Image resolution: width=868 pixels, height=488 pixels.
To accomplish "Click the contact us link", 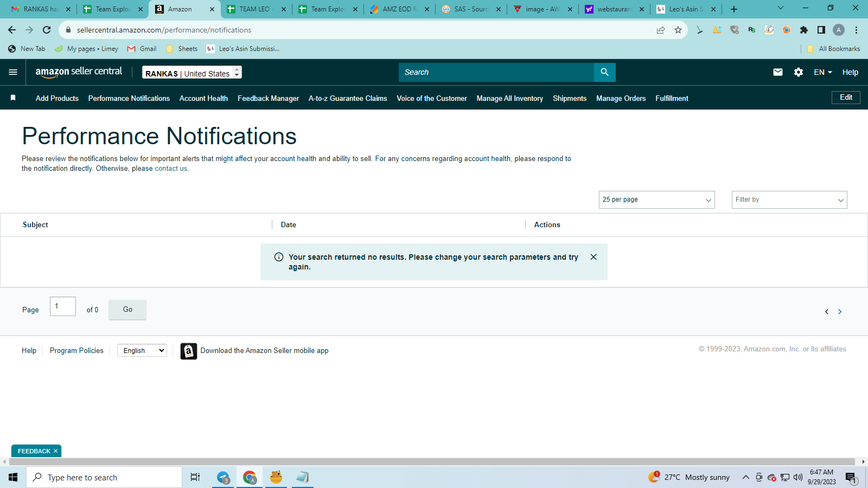I will [171, 169].
